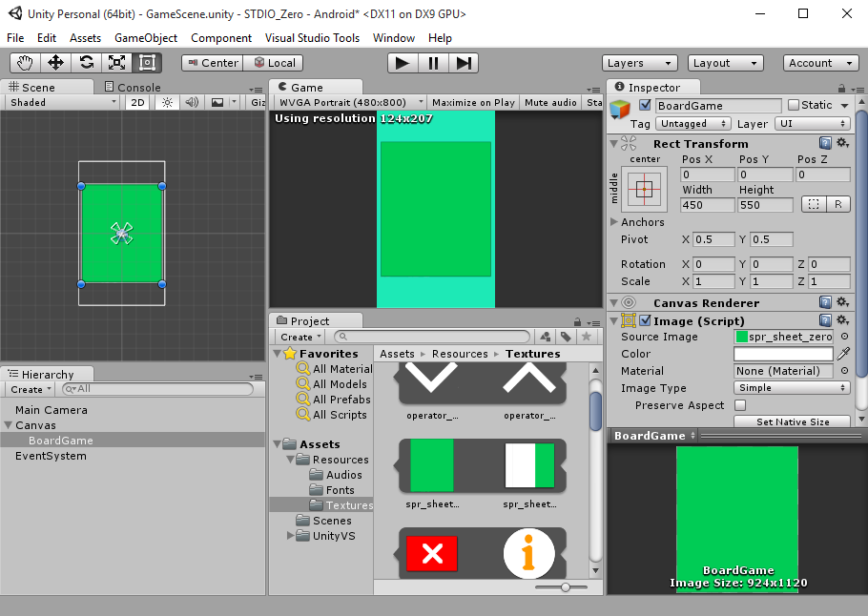This screenshot has width=868, height=616.
Task: Click the Color swatch field
Action: click(x=783, y=353)
